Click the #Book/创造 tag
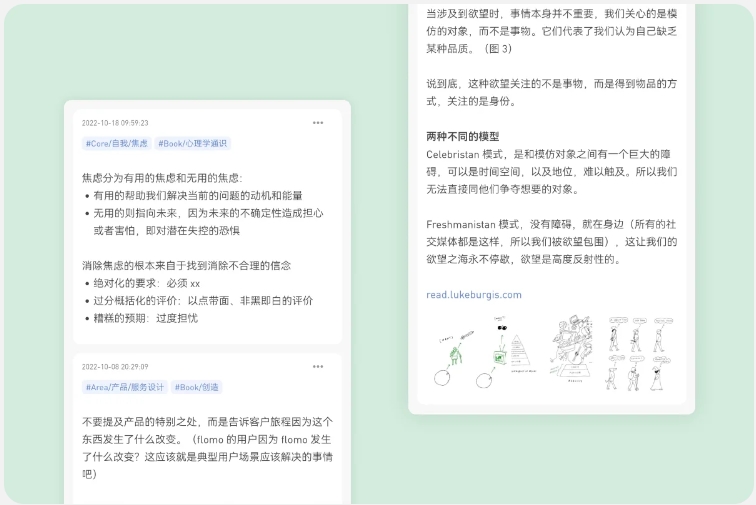Viewport: 756px width, 505px height. [x=197, y=387]
